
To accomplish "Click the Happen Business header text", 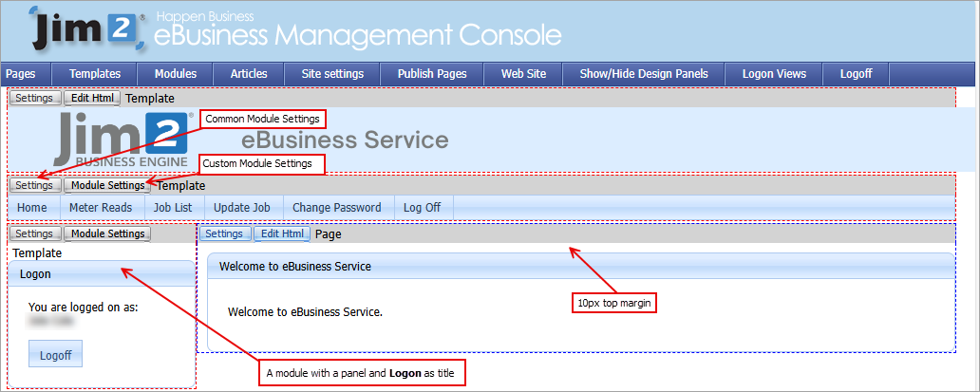I will click(205, 15).
